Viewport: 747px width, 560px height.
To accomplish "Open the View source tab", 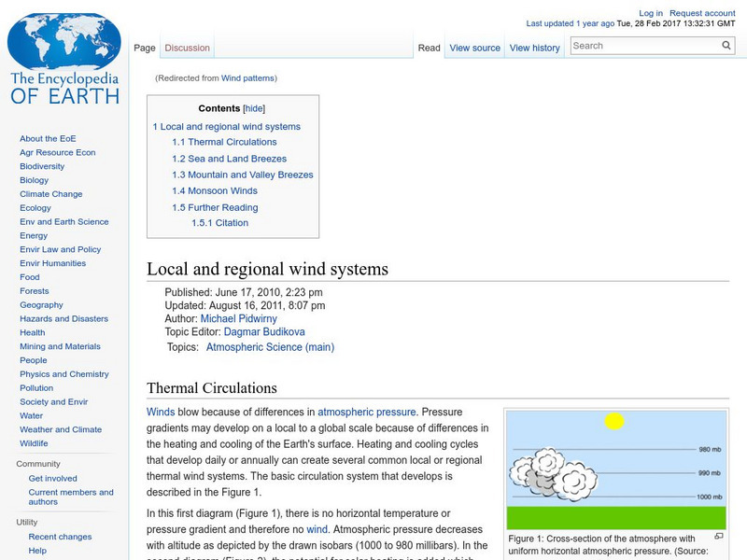I will (474, 49).
